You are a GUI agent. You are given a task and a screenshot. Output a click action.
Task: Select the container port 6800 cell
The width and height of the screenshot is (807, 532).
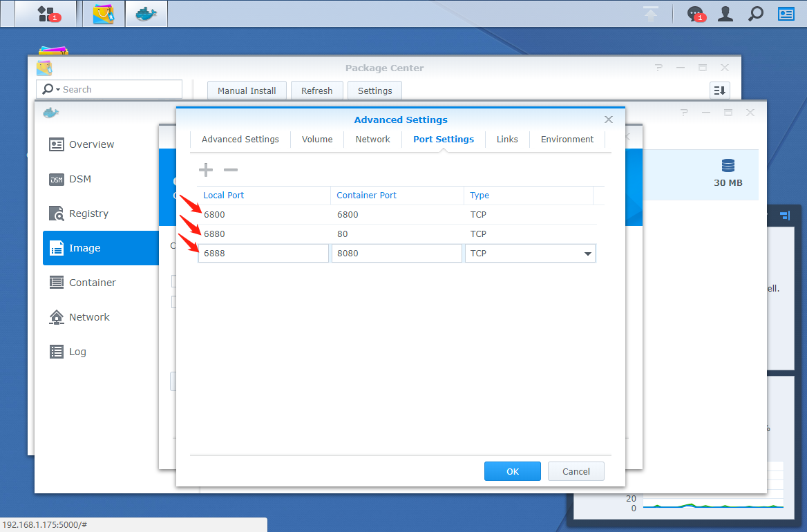(x=397, y=215)
